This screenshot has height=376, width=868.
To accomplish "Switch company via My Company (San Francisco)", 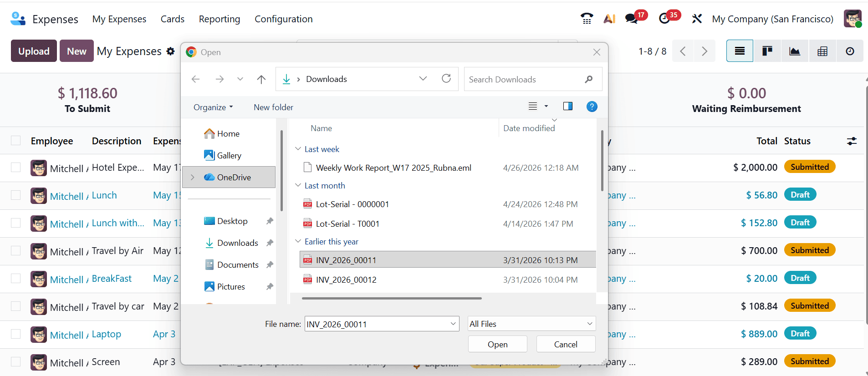I will (x=773, y=19).
